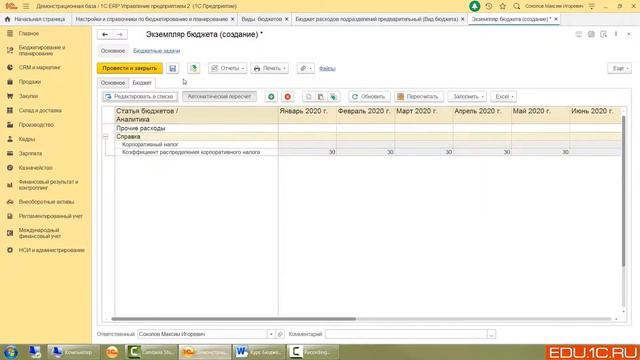
Task: Click the horizontal scrollbar of budget table
Action: 233,319
